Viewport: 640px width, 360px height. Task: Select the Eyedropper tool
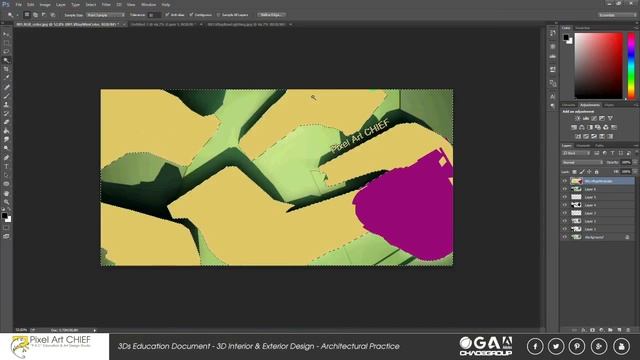tap(6, 78)
